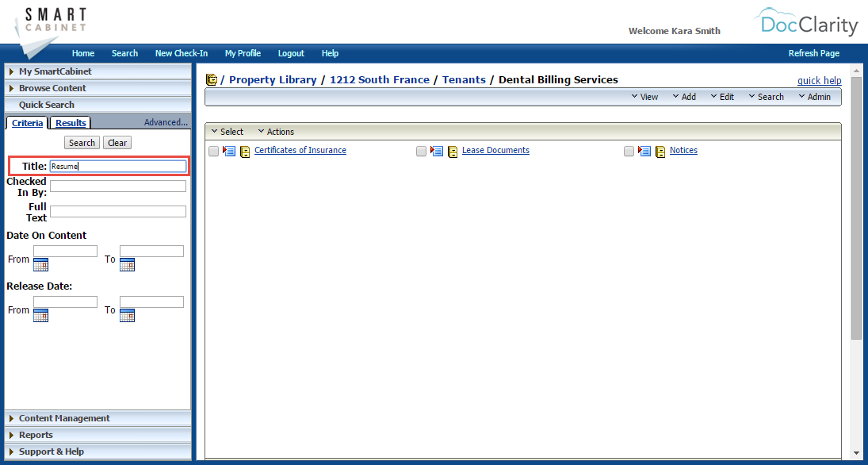Click the DocClarity logo
The image size is (868, 465).
click(806, 24)
